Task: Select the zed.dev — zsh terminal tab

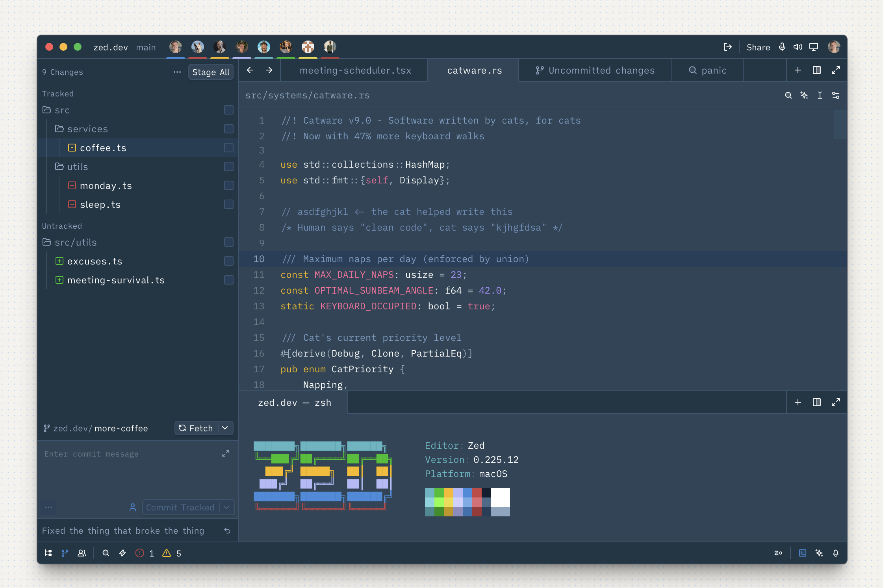Action: pos(294,403)
